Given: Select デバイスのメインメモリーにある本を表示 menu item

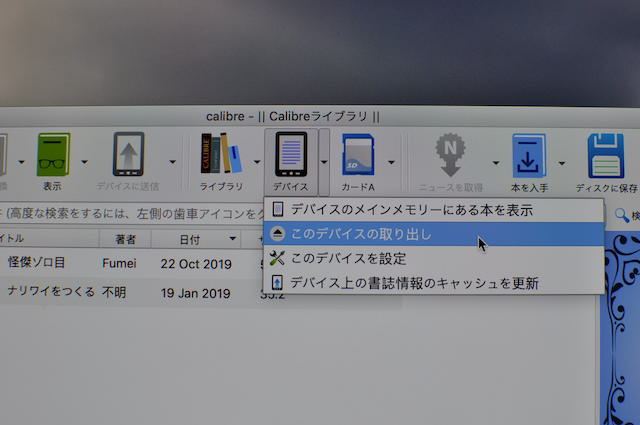Looking at the screenshot, I should tap(434, 210).
